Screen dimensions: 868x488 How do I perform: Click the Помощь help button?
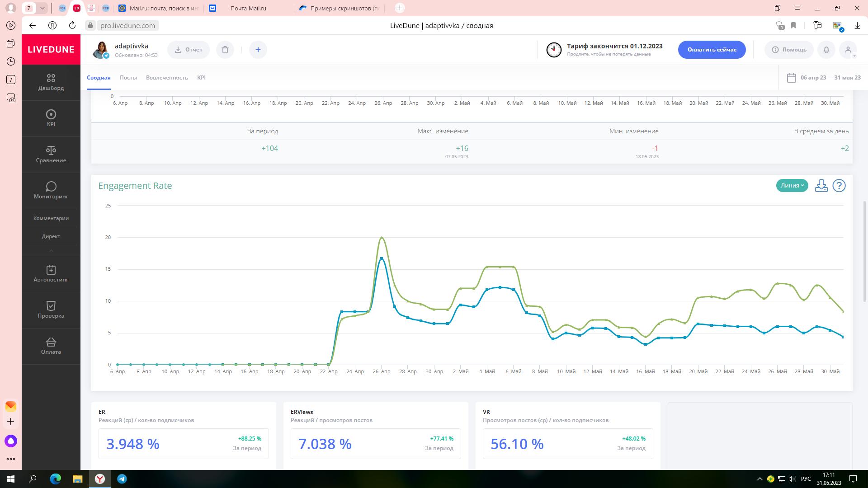[x=789, y=50]
